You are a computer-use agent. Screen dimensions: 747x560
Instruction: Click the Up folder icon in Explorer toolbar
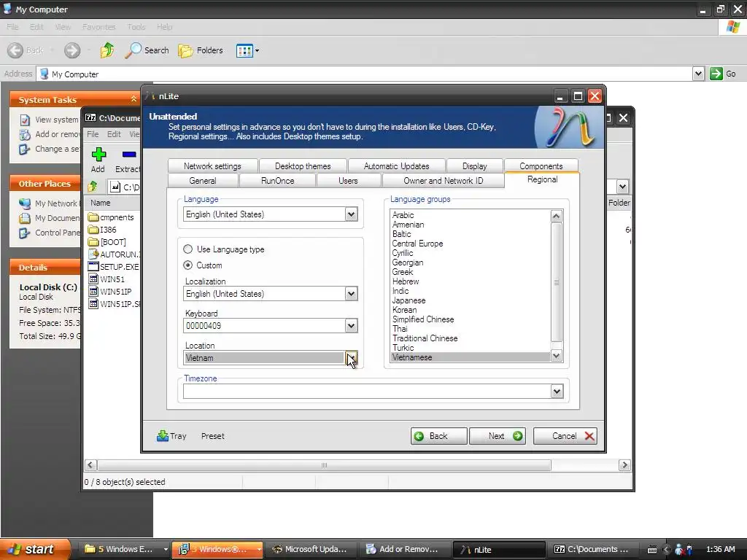[107, 50]
